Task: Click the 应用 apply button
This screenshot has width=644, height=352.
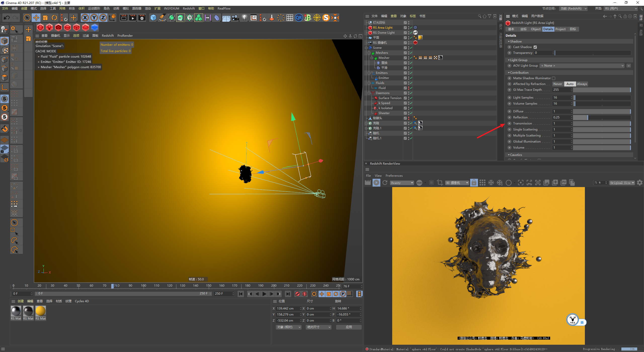Action: 349,327
